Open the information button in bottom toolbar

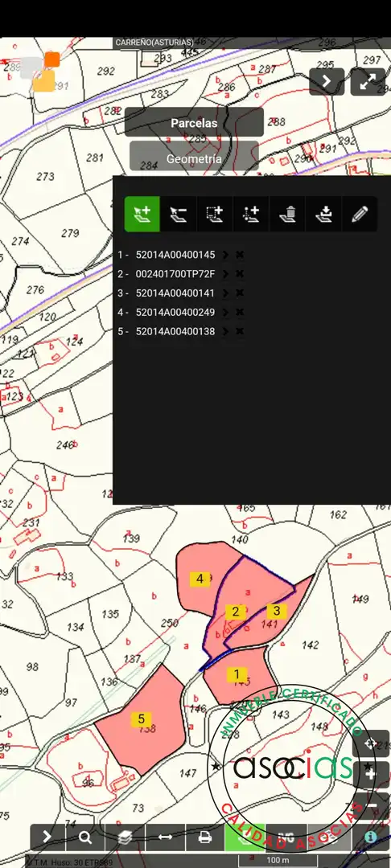tap(371, 837)
